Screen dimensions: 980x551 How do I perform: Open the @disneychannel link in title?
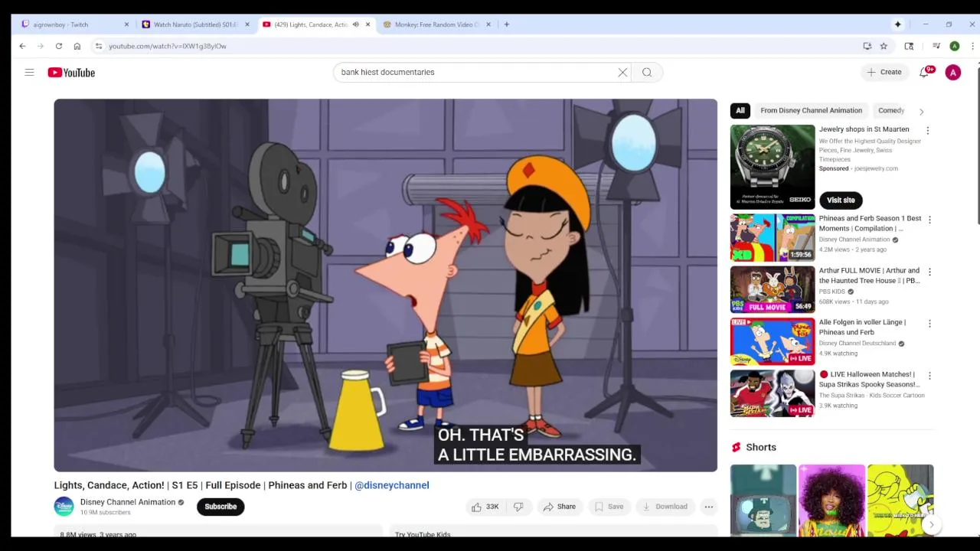point(392,485)
